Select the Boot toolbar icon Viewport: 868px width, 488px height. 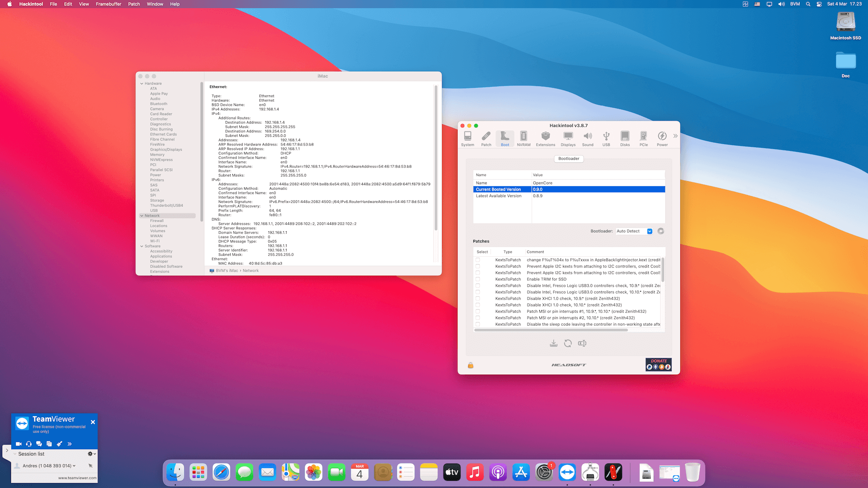[505, 139]
